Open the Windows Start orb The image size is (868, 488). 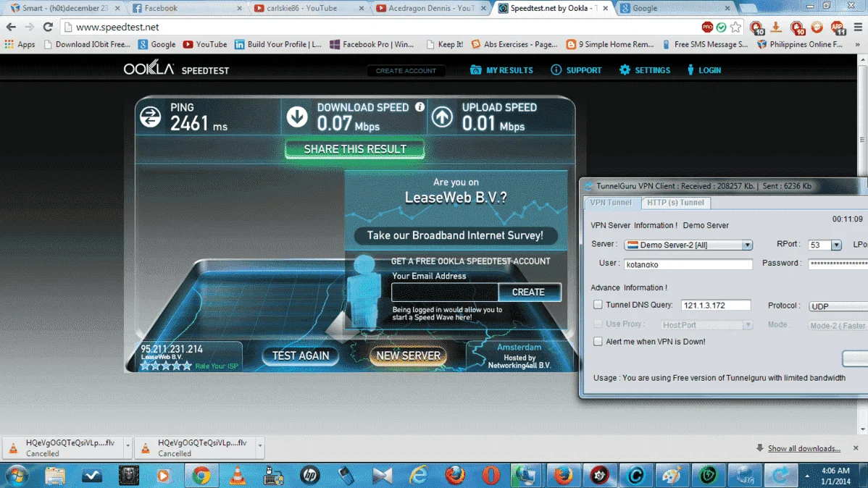tap(17, 475)
